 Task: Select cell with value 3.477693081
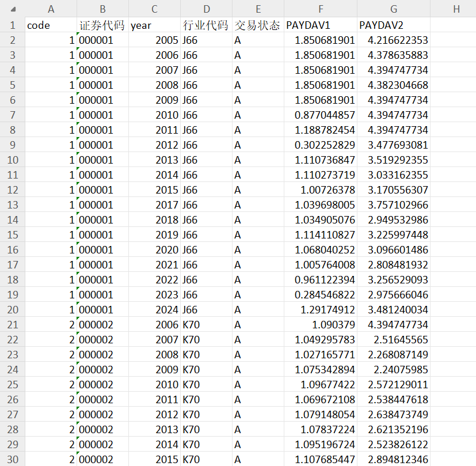pos(394,145)
